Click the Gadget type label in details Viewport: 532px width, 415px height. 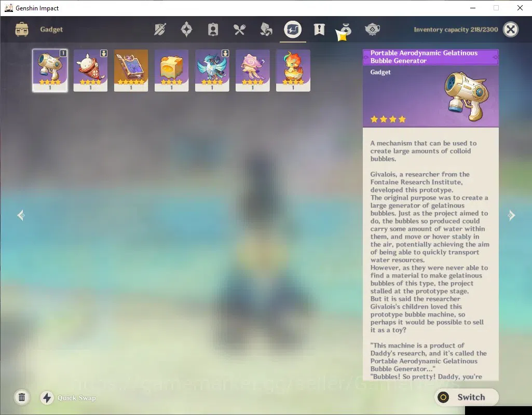[380, 72]
